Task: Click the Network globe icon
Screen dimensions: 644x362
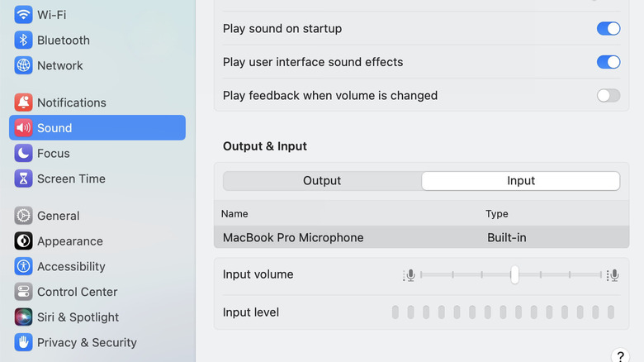Action: point(23,65)
